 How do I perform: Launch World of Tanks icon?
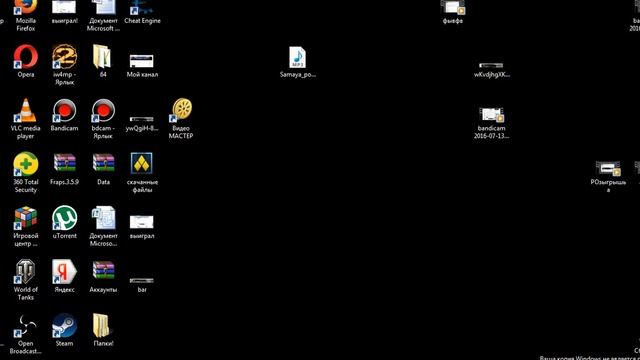click(x=26, y=280)
